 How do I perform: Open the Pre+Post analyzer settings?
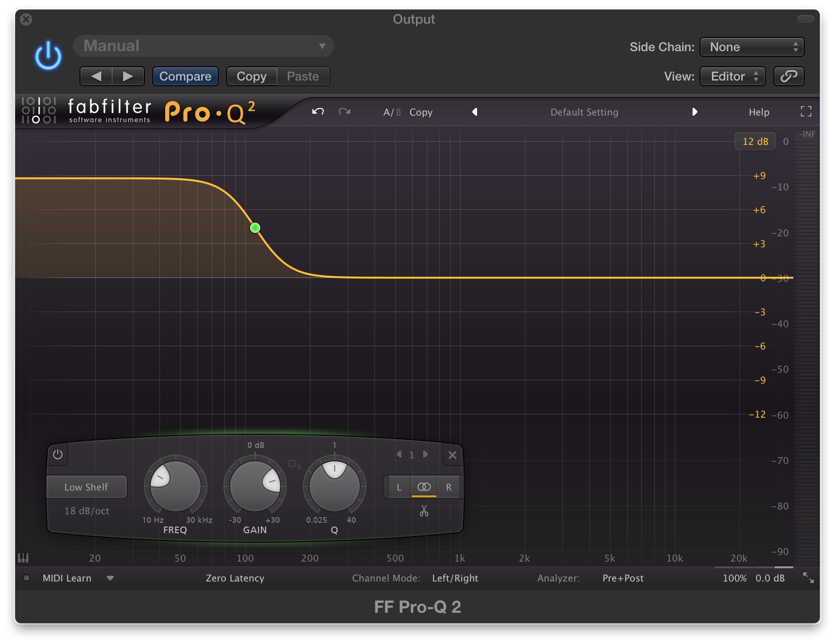click(623, 578)
